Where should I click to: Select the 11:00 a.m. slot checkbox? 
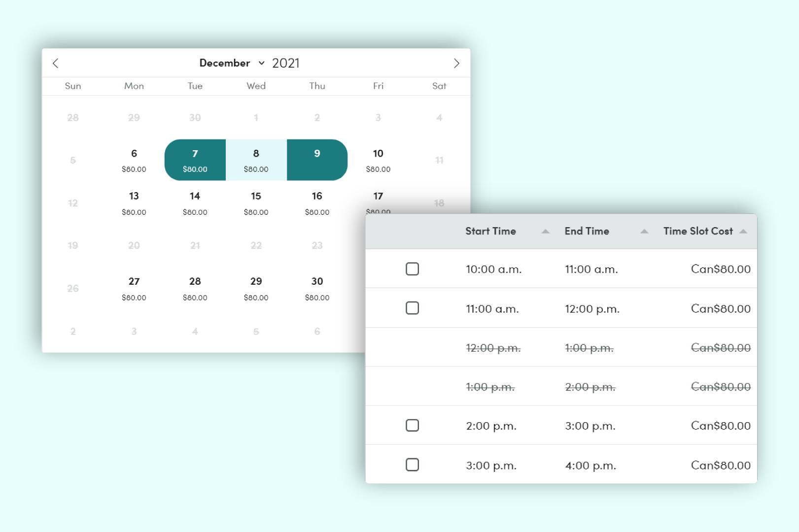(x=412, y=308)
